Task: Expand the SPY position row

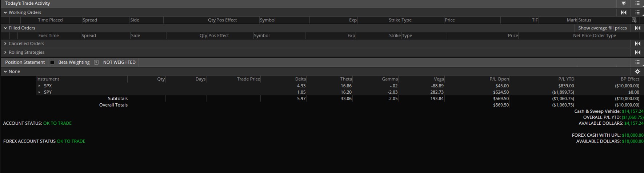Action: pos(39,92)
